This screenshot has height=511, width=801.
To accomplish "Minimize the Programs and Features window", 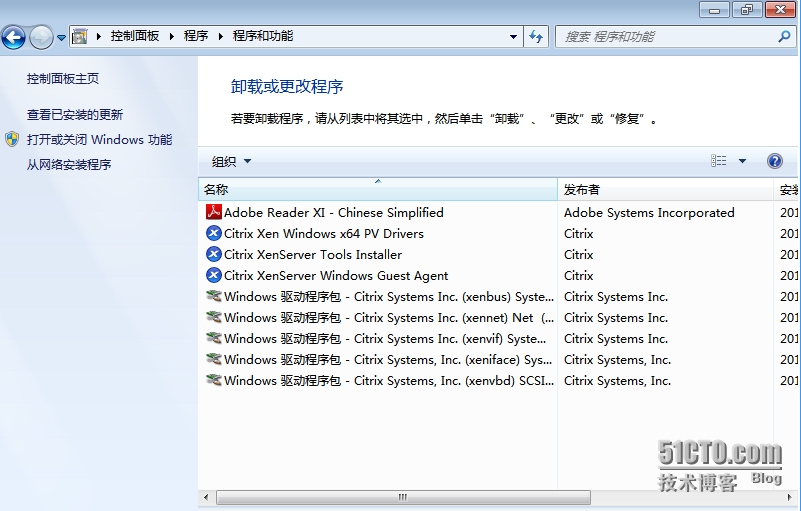I will point(715,10).
